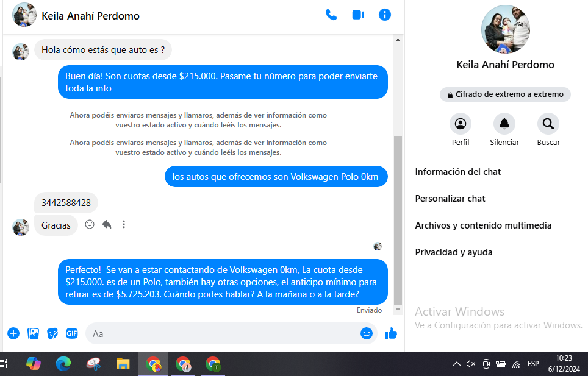Image resolution: width=588 pixels, height=376 pixels.
Task: Click sender avatar beside Gracias message
Action: click(21, 227)
